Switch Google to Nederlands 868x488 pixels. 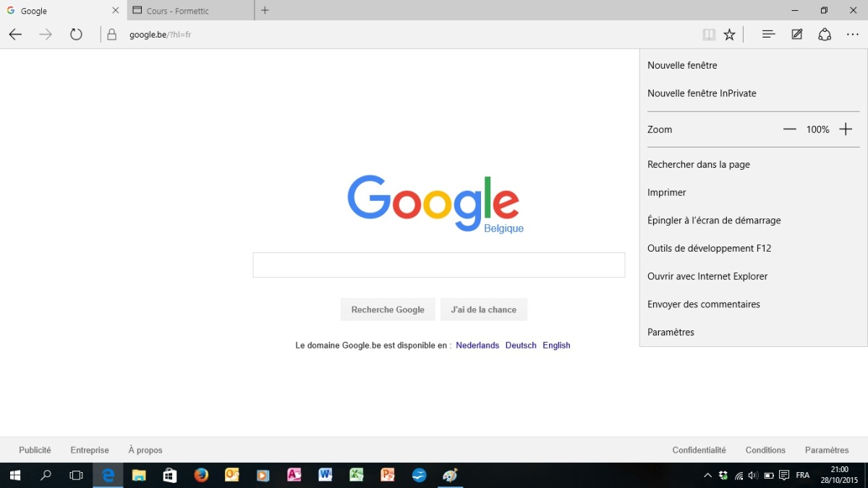477,346
